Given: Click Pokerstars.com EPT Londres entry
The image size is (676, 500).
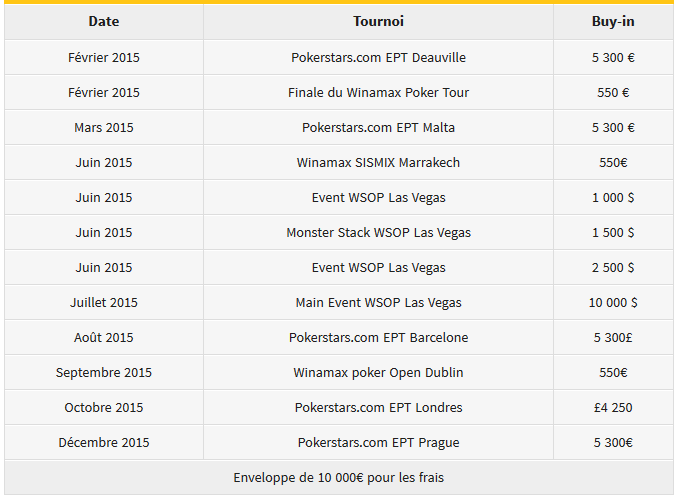Looking at the screenshot, I should [x=378, y=407].
